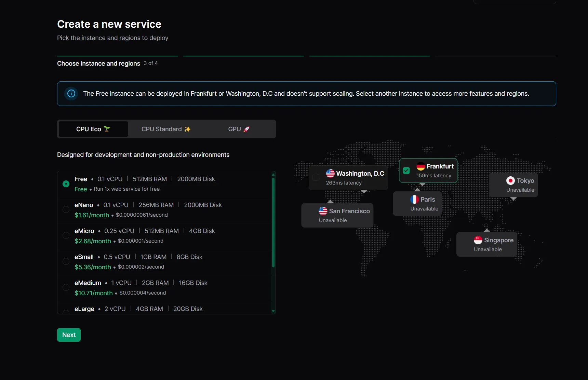Click the "16GB Disk" spec of eMedium
Viewport: 588px width, 380px height.
point(193,283)
